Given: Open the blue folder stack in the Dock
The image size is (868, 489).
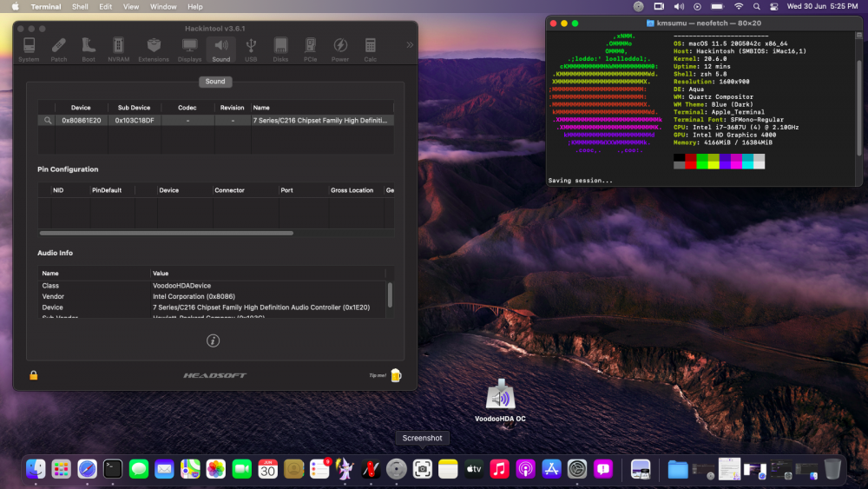Looking at the screenshot, I should tap(678, 470).
